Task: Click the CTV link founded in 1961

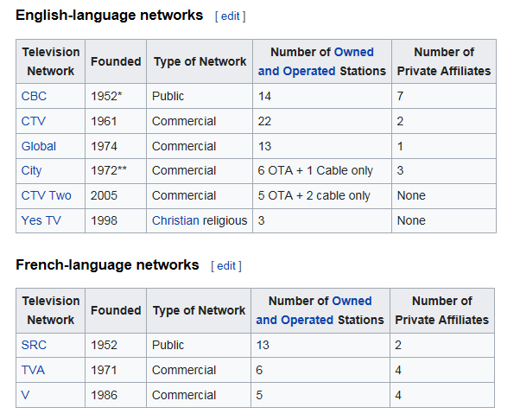Action: click(x=34, y=121)
